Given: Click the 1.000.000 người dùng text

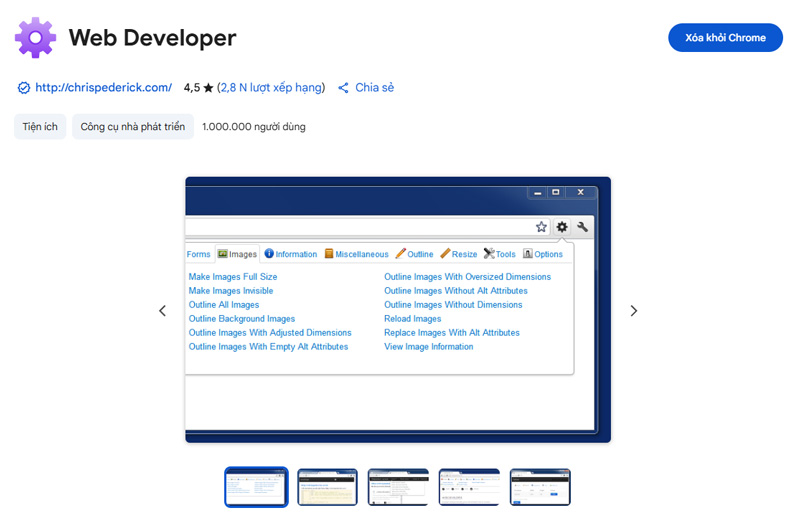Looking at the screenshot, I should tap(254, 126).
